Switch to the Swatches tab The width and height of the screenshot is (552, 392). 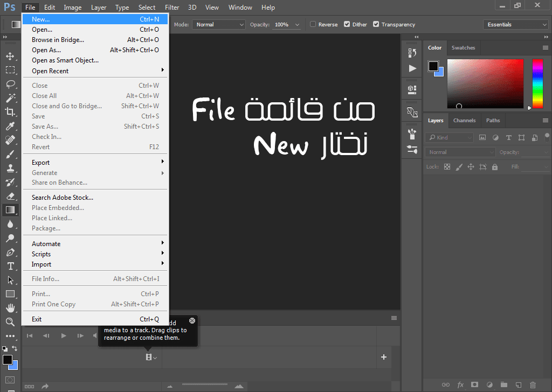click(463, 48)
